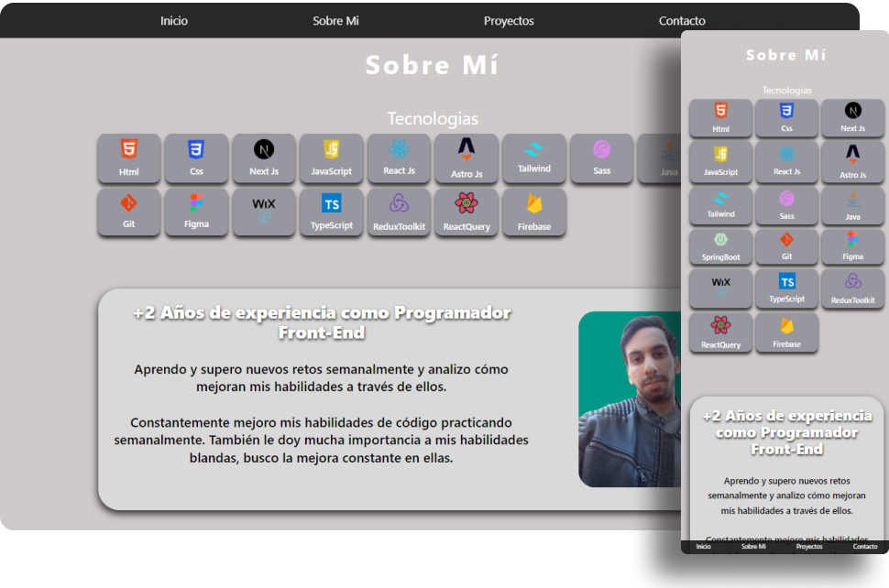Select the TypeScript card in mobile preview
Screen dimensions: 889x588
click(x=786, y=289)
